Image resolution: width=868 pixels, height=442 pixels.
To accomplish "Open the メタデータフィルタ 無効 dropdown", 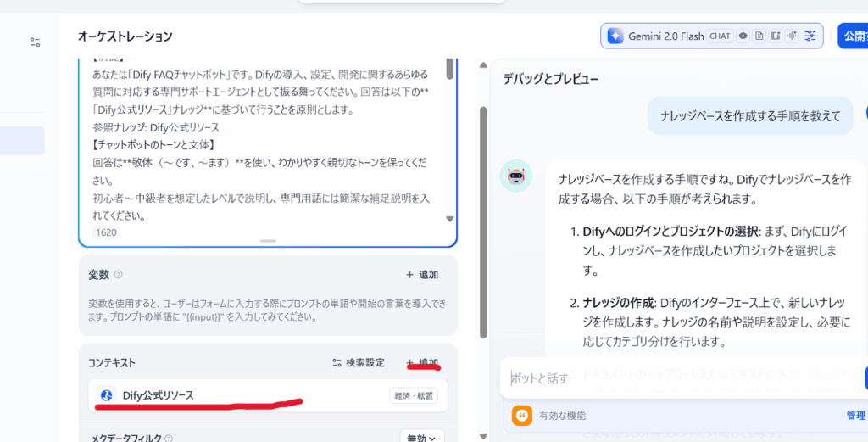I will (422, 438).
